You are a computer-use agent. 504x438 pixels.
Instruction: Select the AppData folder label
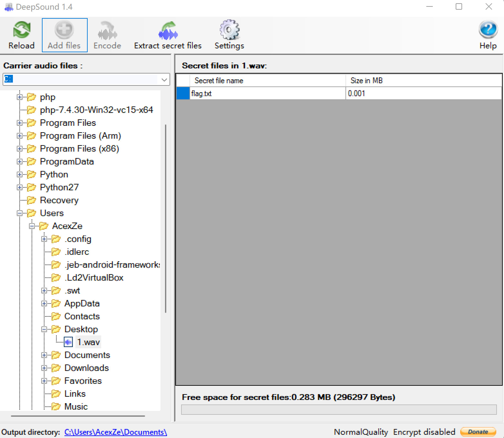(82, 303)
